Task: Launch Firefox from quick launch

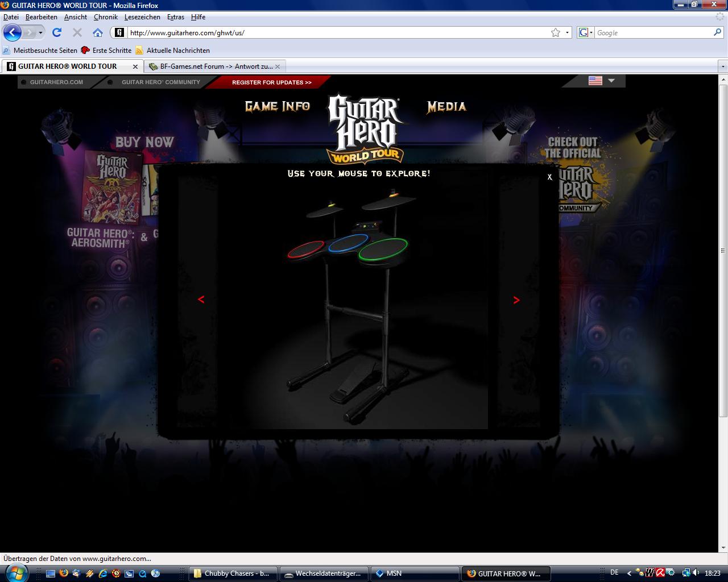Action: coord(64,573)
